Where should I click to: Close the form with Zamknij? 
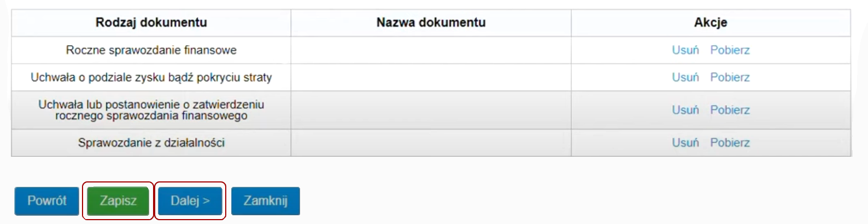click(x=266, y=201)
